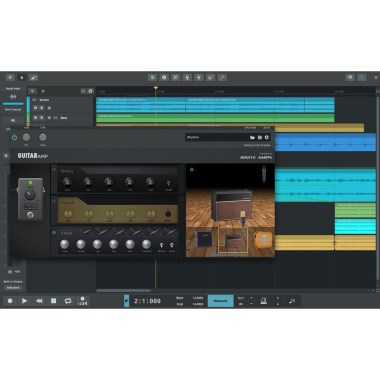Toggle loop playback mode
Viewport: 380px width, 380px height.
68,301
